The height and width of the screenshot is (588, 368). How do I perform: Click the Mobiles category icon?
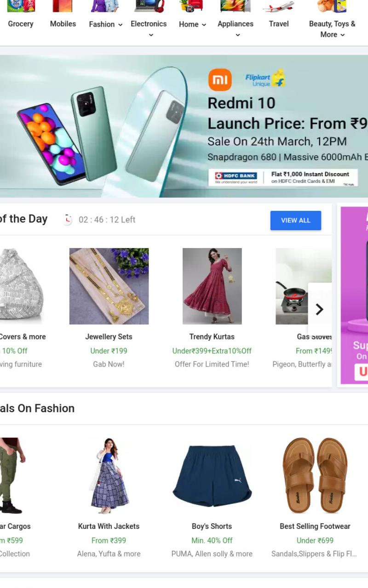63,6
